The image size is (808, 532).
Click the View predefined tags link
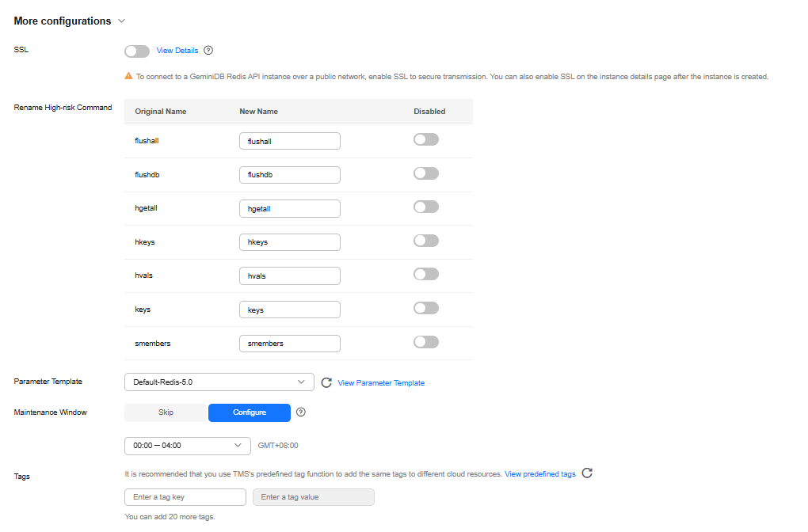(x=540, y=474)
